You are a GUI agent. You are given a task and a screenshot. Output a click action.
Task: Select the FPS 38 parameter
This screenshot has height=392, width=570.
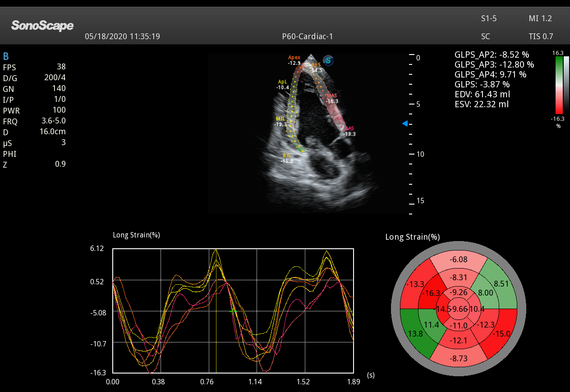point(34,67)
